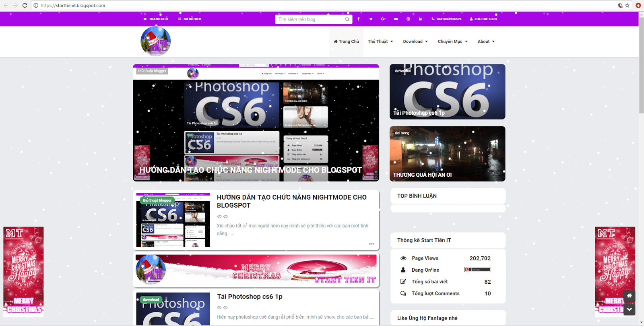This screenshot has width=644, height=326.
Task: Click the Tổng lượt Comments value 10
Action: (487, 293)
